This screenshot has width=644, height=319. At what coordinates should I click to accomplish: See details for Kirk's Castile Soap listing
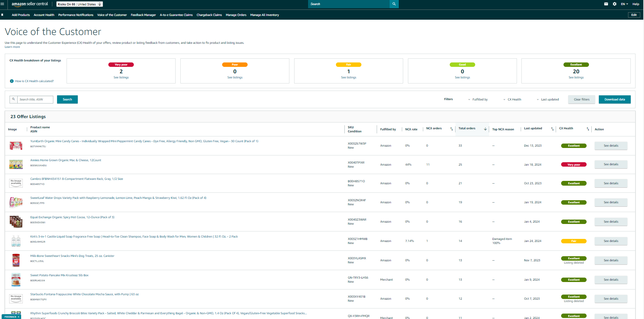611,241
